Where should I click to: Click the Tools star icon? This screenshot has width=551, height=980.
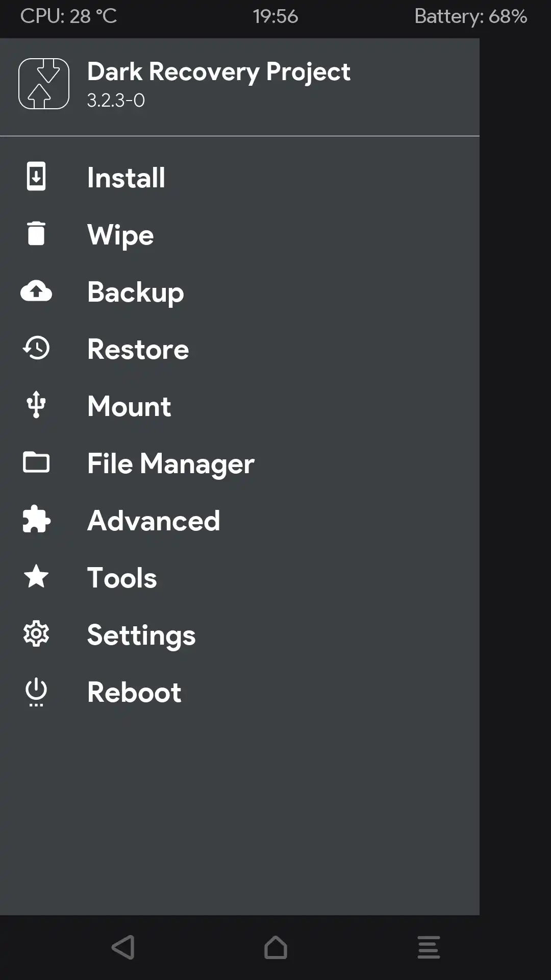tap(36, 577)
